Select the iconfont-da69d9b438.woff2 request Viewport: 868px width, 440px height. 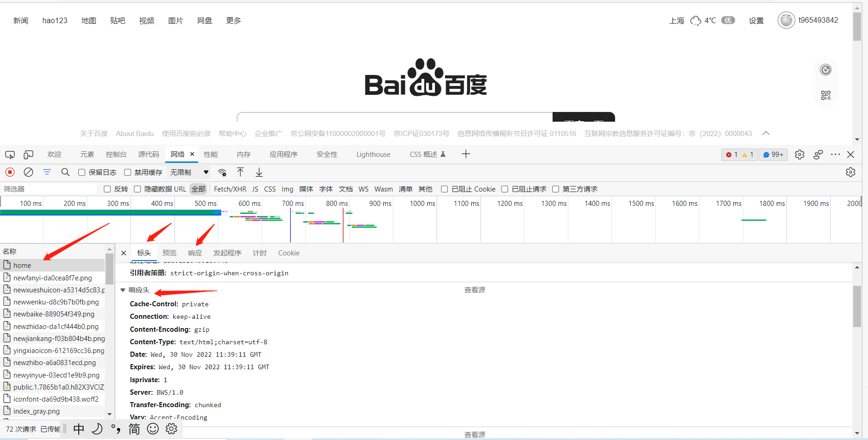point(53,399)
